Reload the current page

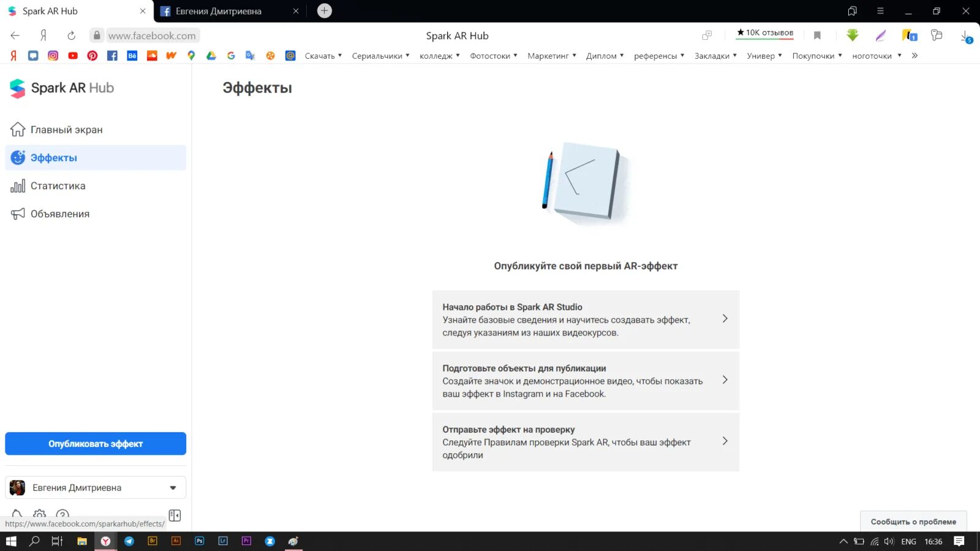pos(71,36)
